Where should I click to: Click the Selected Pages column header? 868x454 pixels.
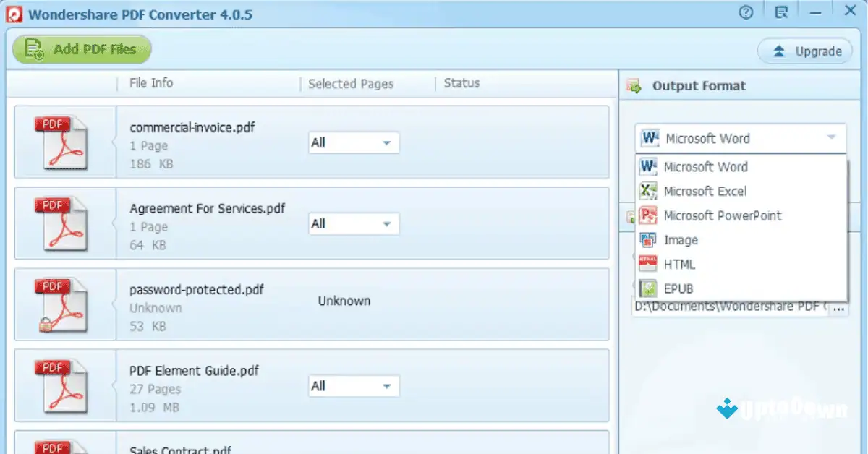coord(350,83)
